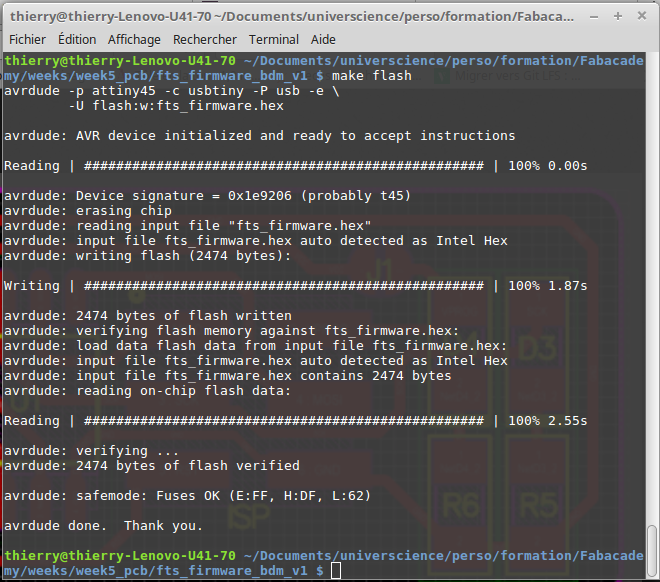Click the Reading progress bar at 0.00s
This screenshot has height=582, width=660.
click(x=295, y=166)
